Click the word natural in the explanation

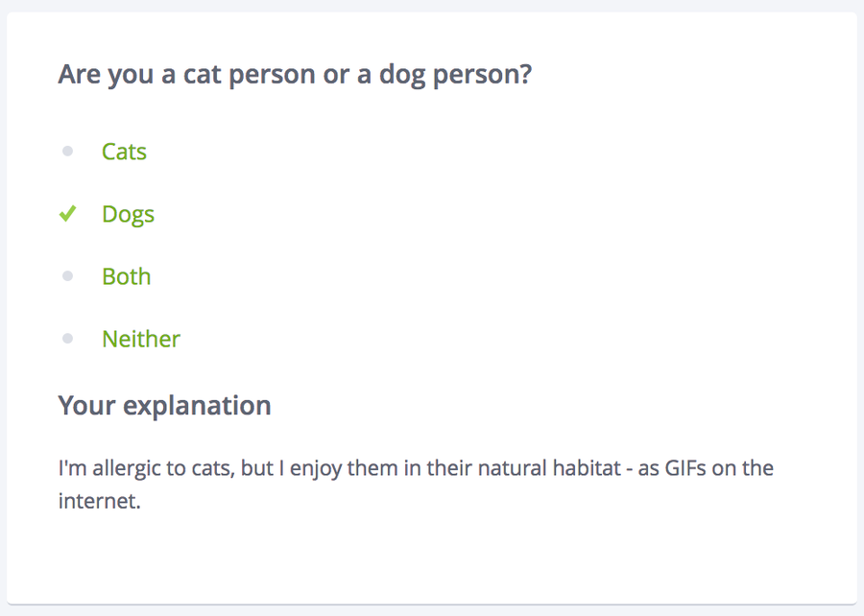point(500,469)
